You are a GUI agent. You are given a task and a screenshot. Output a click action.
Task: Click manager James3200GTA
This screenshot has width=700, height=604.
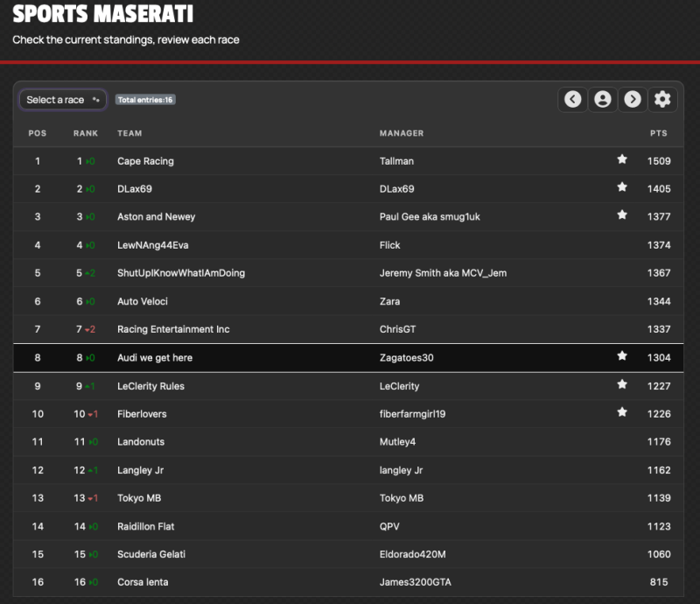click(415, 582)
